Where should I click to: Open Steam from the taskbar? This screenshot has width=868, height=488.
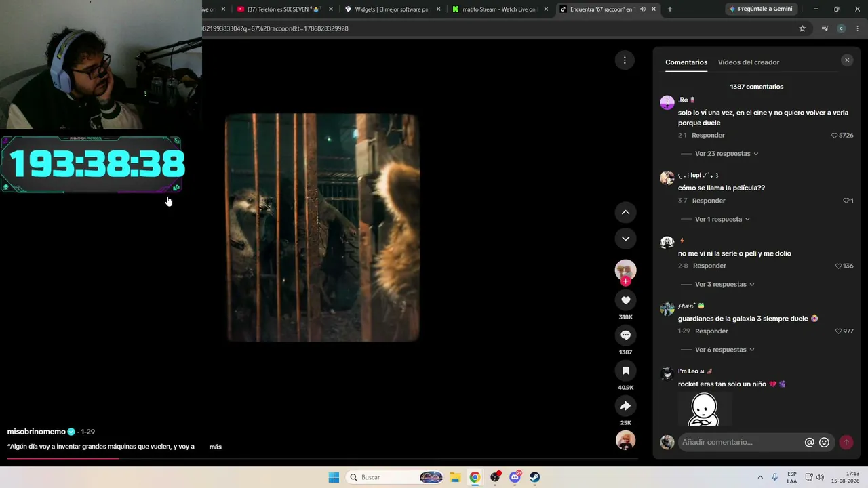[x=535, y=477]
